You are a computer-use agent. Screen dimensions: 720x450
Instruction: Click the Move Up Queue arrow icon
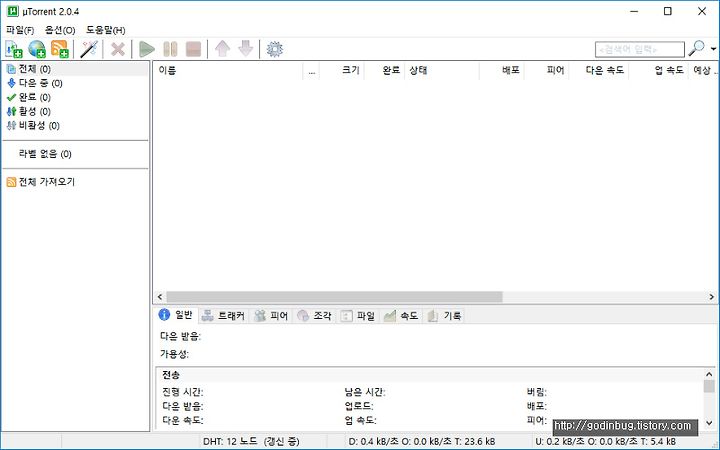[x=222, y=49]
